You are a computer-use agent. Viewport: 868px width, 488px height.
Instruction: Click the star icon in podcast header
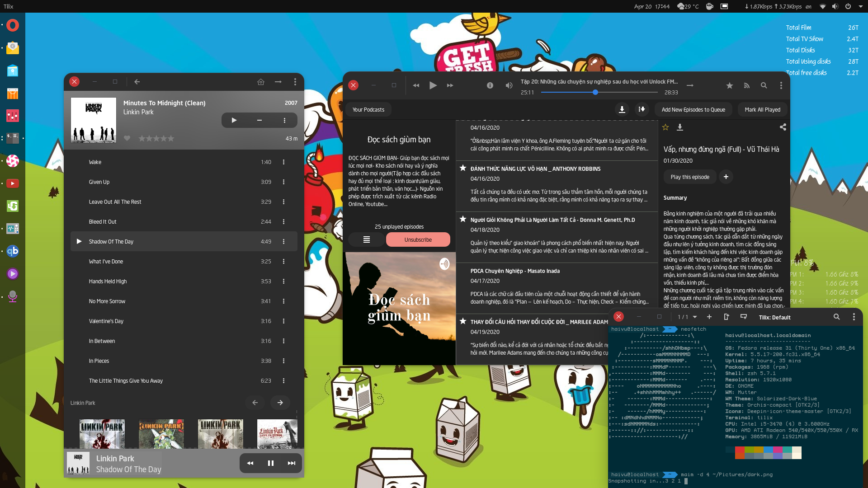click(729, 85)
